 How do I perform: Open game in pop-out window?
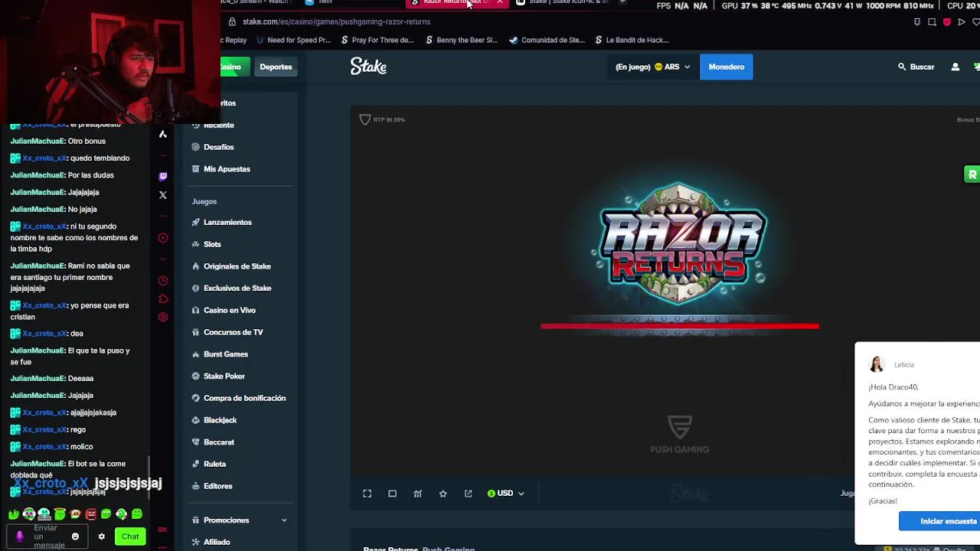coord(468,494)
